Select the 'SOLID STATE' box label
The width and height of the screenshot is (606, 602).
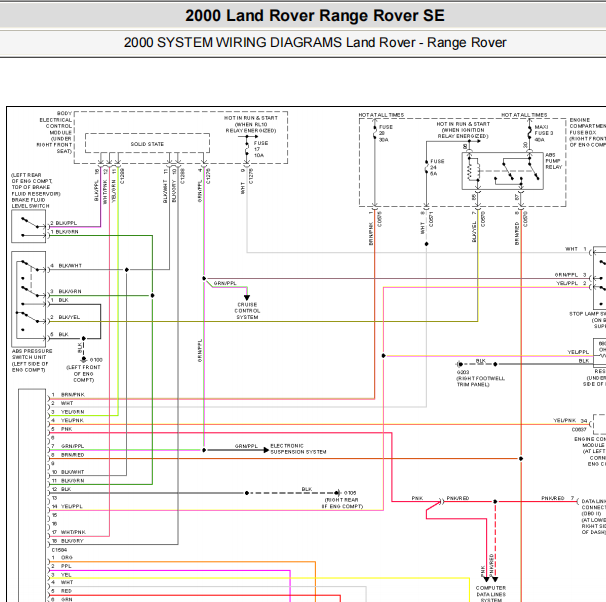147,144
